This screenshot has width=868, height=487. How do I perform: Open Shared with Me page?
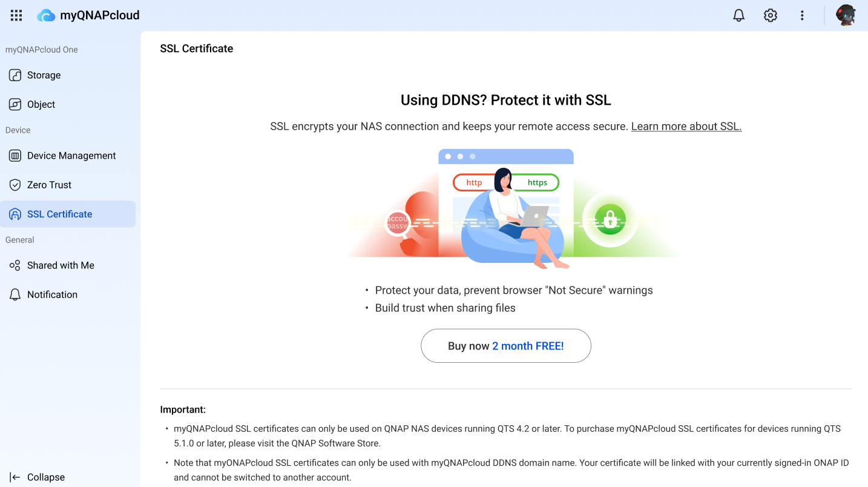coord(61,265)
